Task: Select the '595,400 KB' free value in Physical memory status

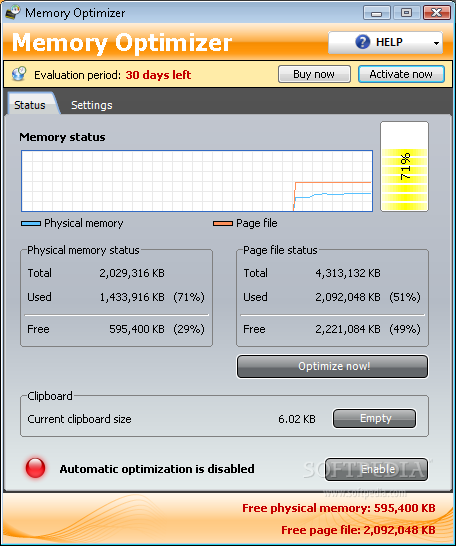Action: coord(137,329)
